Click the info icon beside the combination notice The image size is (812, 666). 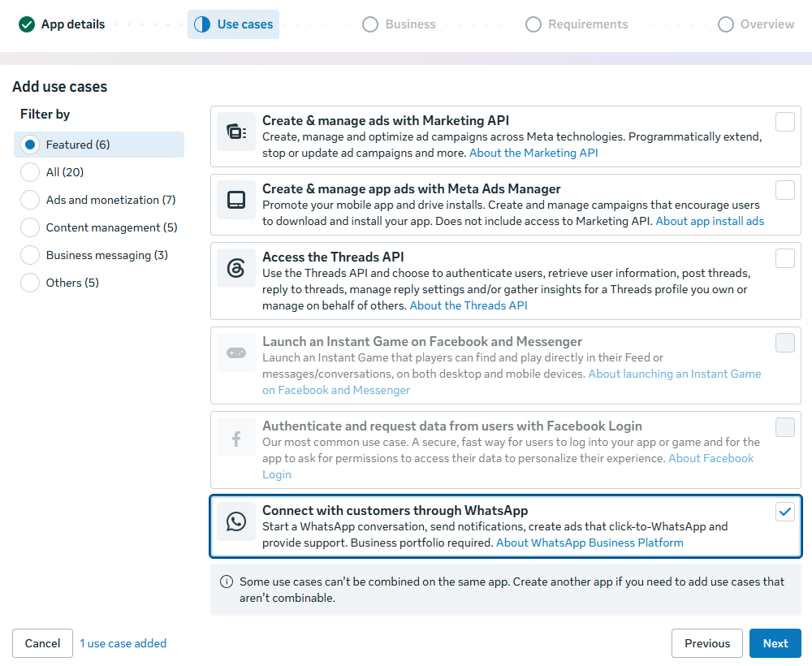227,582
